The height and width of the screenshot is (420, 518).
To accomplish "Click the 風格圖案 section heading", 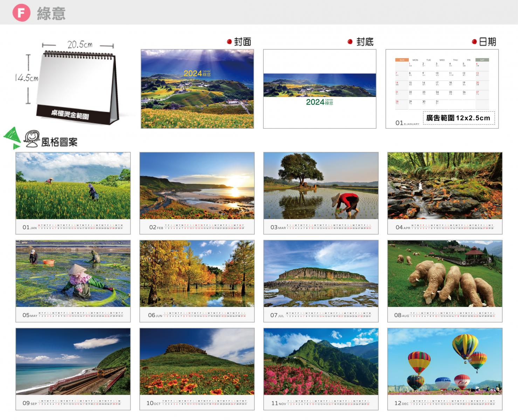I will click(59, 142).
